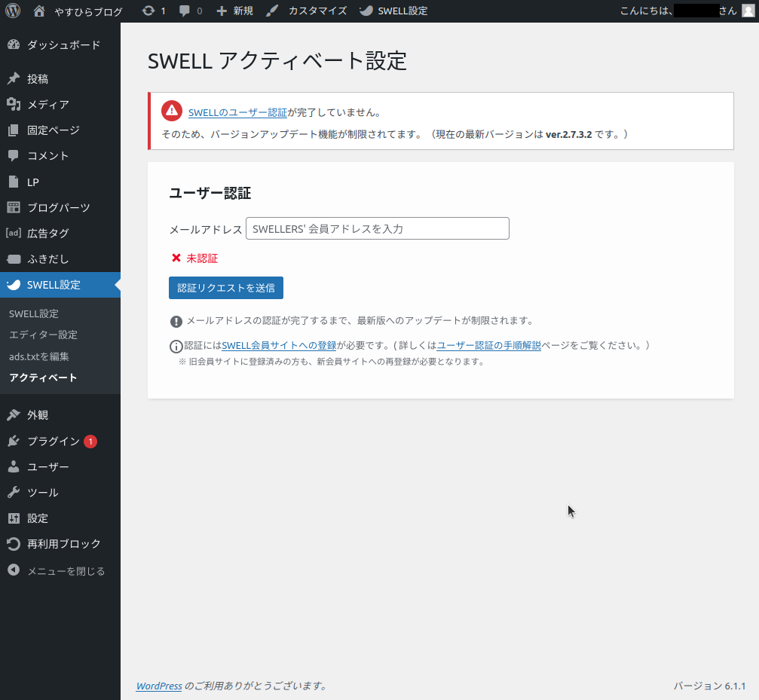Click カスタマイズ in admin bar
This screenshot has height=700, width=759.
[317, 11]
